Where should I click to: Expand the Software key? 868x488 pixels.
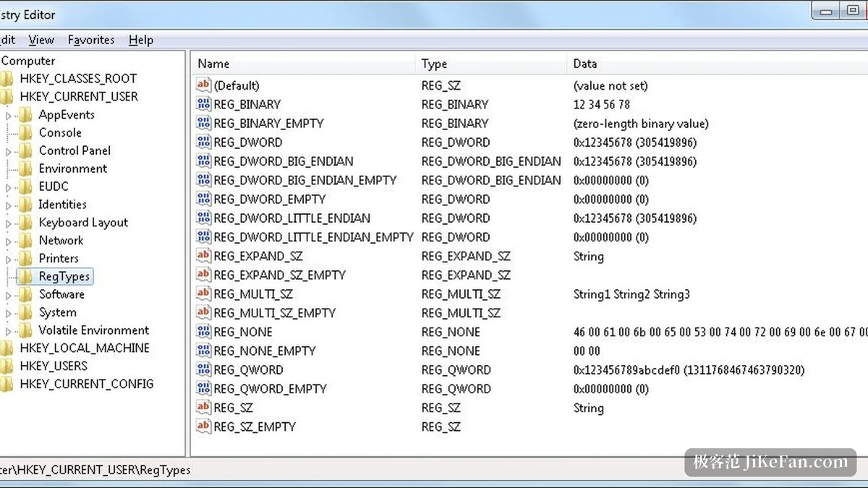[9, 295]
